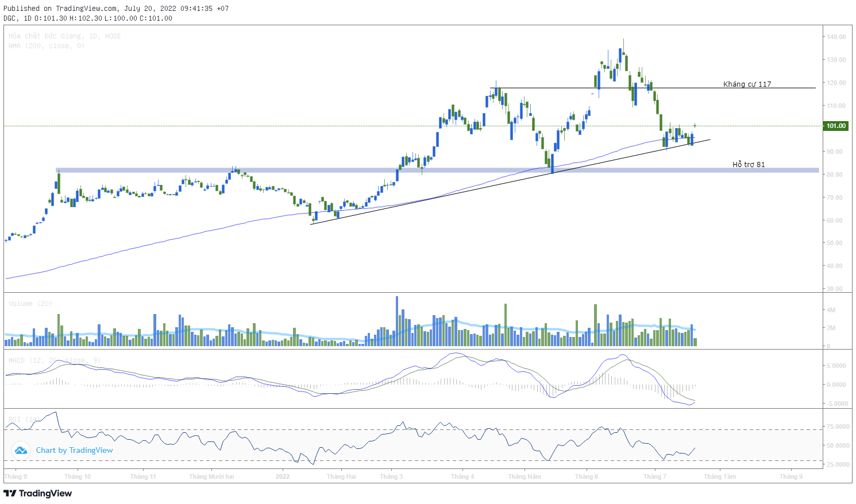
Task: Click 60.00 on the price axis
Action: 835,220
